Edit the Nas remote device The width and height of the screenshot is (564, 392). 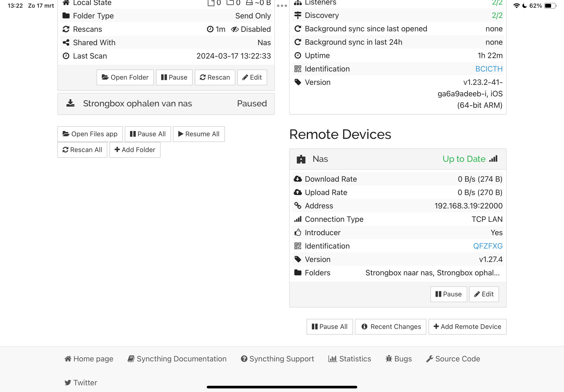tap(484, 294)
